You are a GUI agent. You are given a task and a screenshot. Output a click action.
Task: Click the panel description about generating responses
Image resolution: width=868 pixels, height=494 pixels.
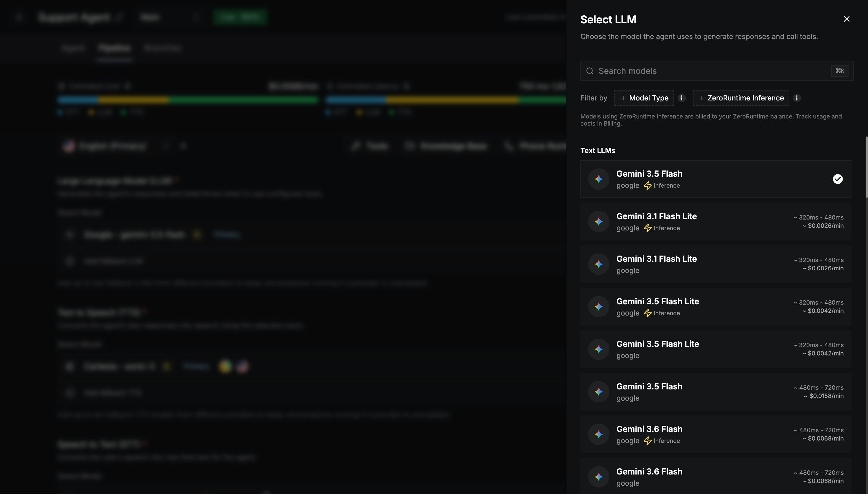click(x=699, y=36)
